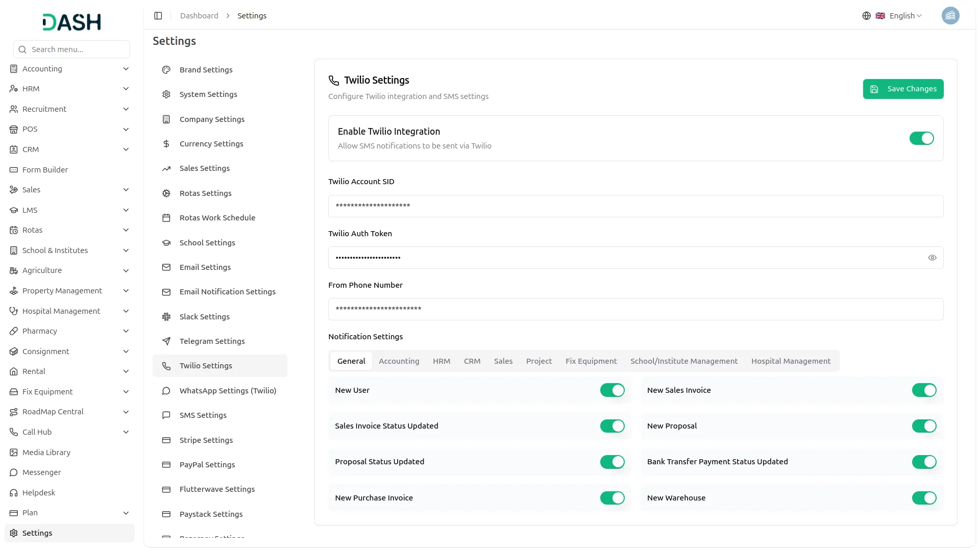Open the Telegram Settings paper-plane icon

point(166,341)
